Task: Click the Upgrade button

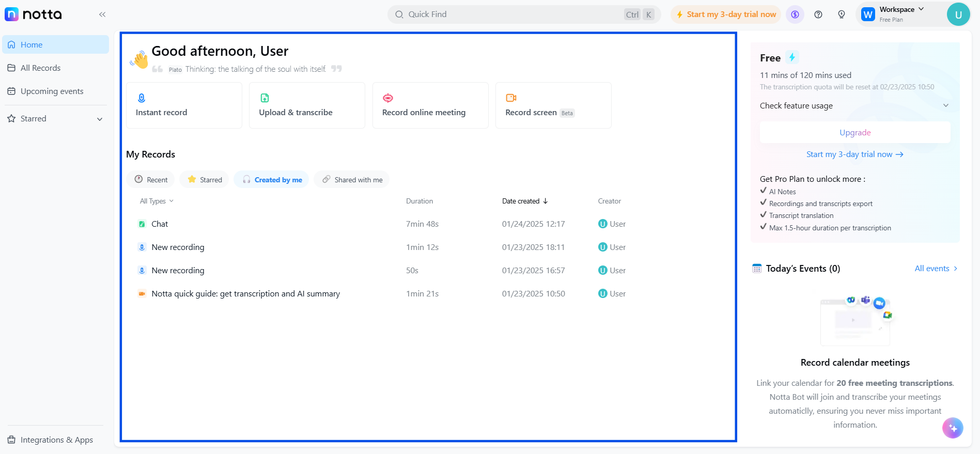Action: tap(855, 133)
